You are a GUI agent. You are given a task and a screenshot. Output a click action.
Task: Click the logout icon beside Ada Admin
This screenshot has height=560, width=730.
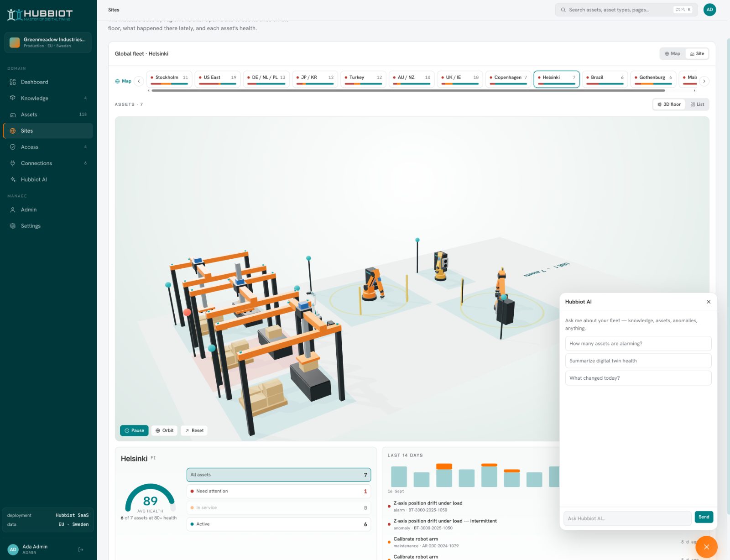pos(81,550)
